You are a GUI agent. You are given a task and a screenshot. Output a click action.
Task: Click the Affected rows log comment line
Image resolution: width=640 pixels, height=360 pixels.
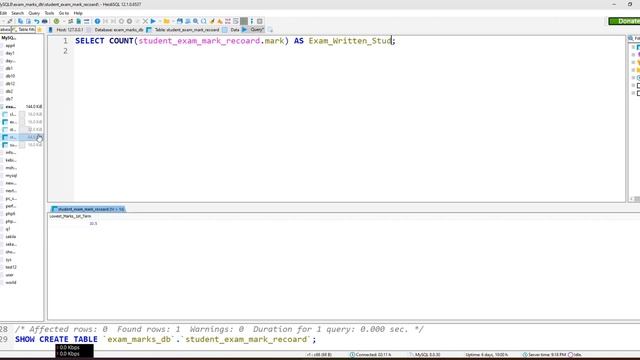pyautogui.click(x=219, y=329)
